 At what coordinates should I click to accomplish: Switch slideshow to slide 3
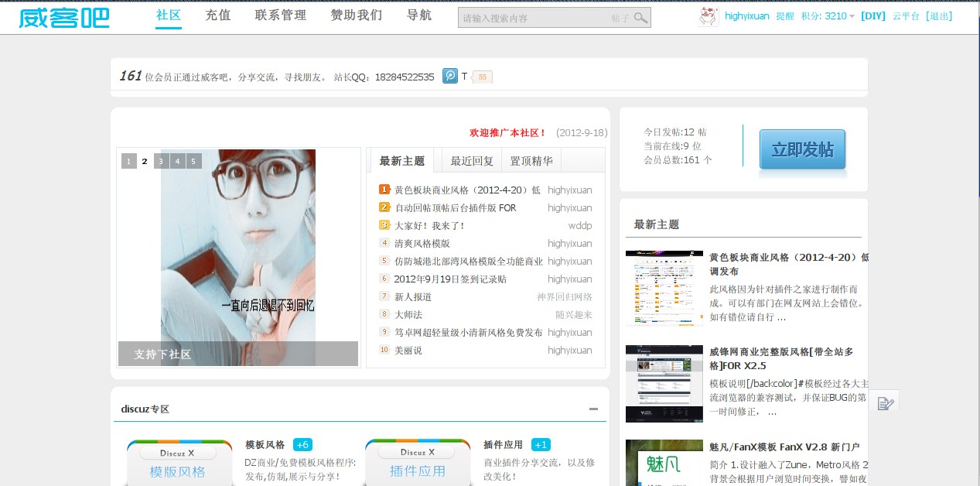coord(161,161)
